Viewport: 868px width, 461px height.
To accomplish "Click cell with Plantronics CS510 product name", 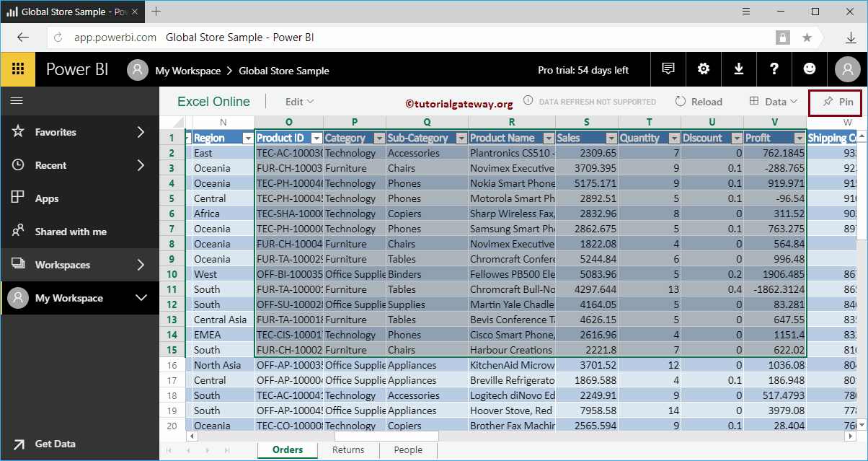I will pyautogui.click(x=512, y=153).
